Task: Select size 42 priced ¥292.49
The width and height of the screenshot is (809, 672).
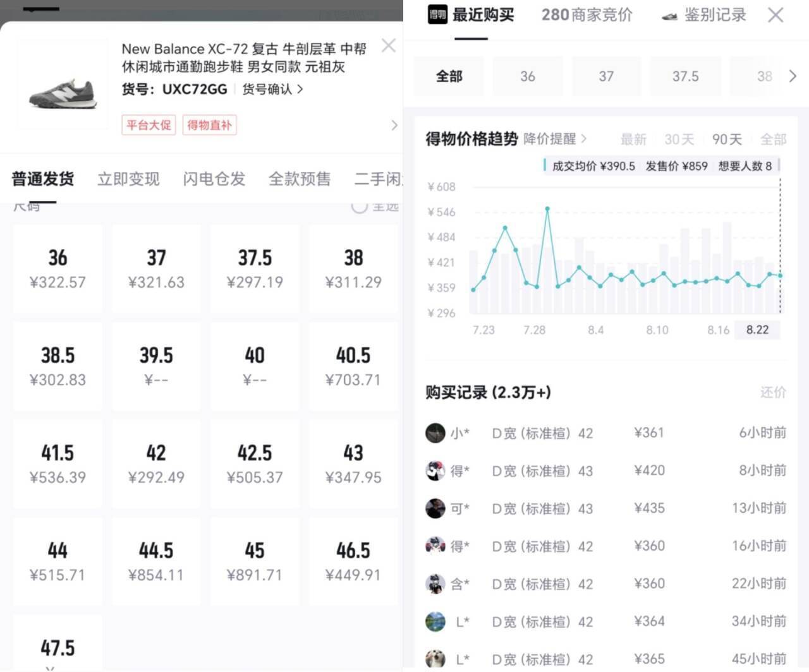Action: (x=156, y=464)
